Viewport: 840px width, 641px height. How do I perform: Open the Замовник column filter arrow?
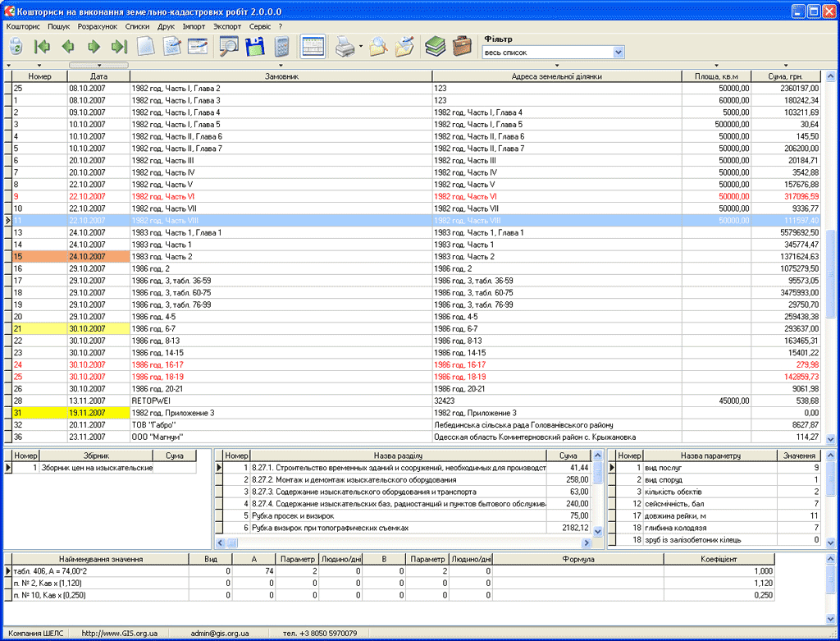pos(281,65)
